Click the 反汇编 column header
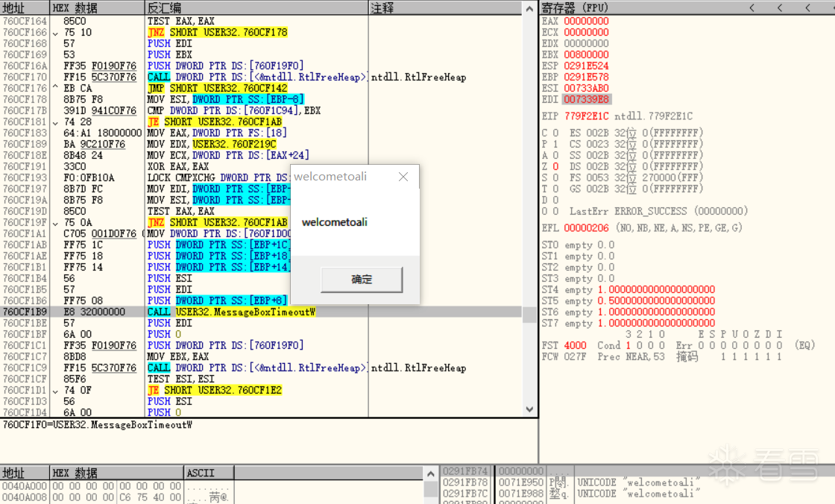The image size is (835, 504). [x=256, y=7]
